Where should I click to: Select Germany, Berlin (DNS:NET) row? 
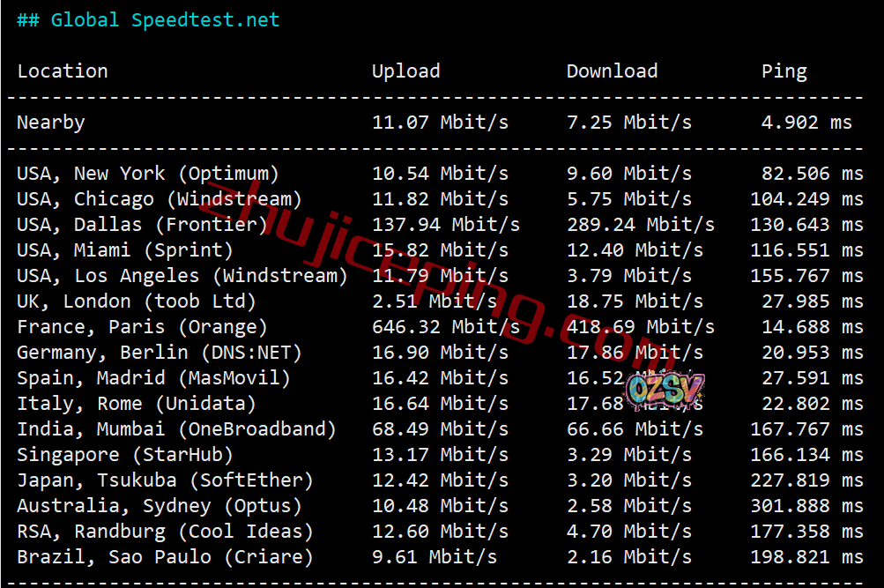[440, 353]
